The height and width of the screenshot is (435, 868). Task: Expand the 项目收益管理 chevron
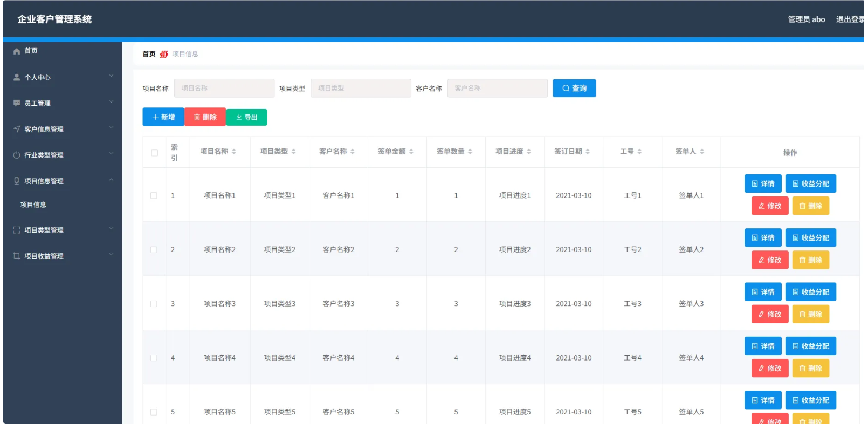111,255
